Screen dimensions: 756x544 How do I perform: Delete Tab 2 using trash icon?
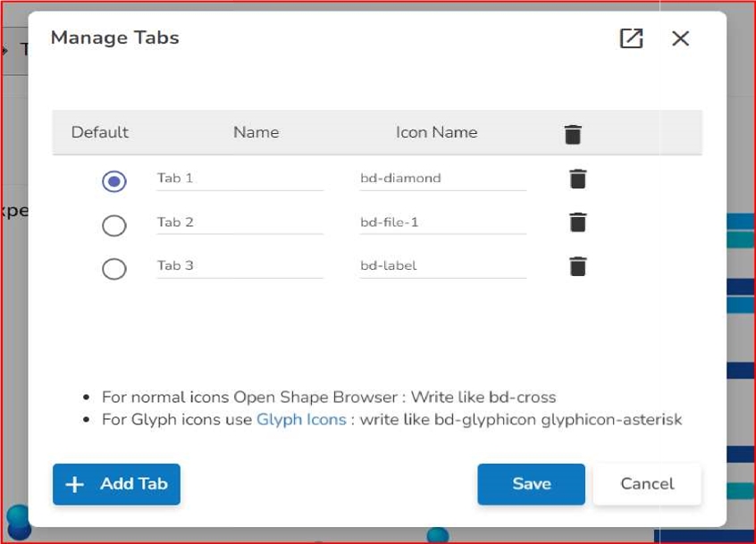click(578, 222)
